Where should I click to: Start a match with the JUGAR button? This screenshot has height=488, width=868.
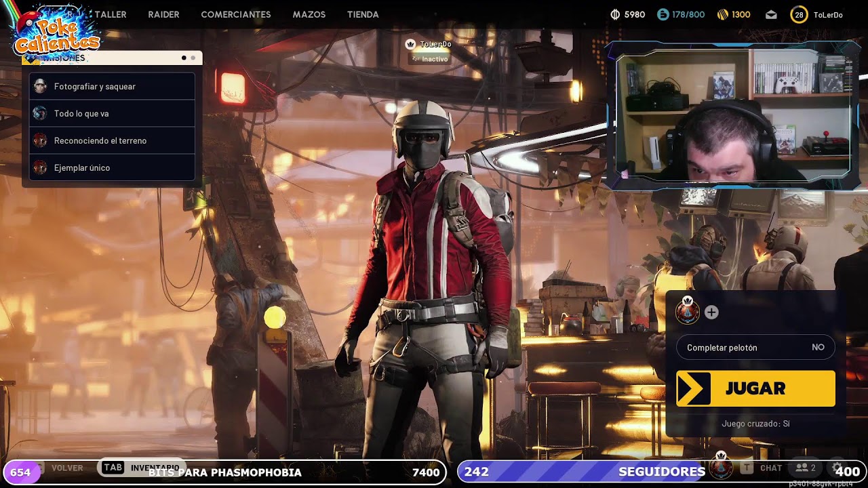tap(755, 388)
